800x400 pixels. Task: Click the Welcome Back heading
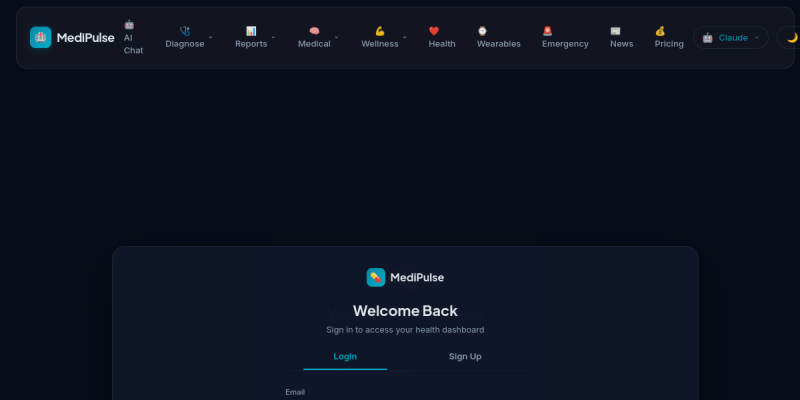[x=405, y=311]
